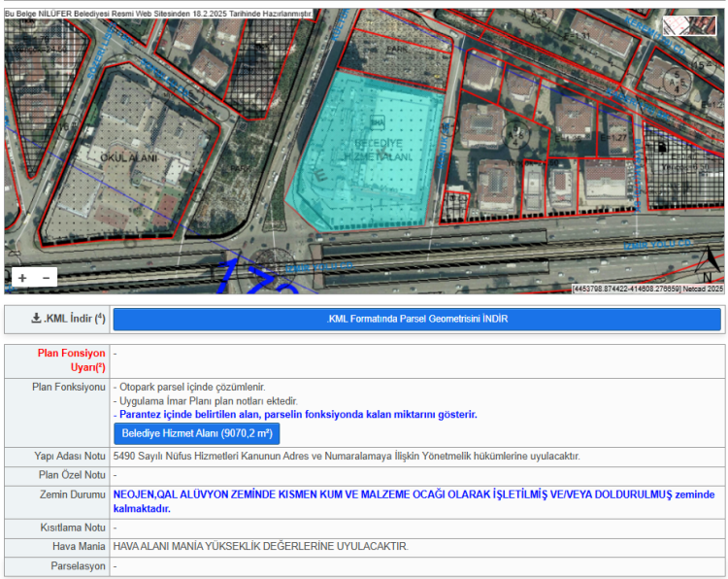Zoom in on the map with plus button

pyautogui.click(x=22, y=278)
